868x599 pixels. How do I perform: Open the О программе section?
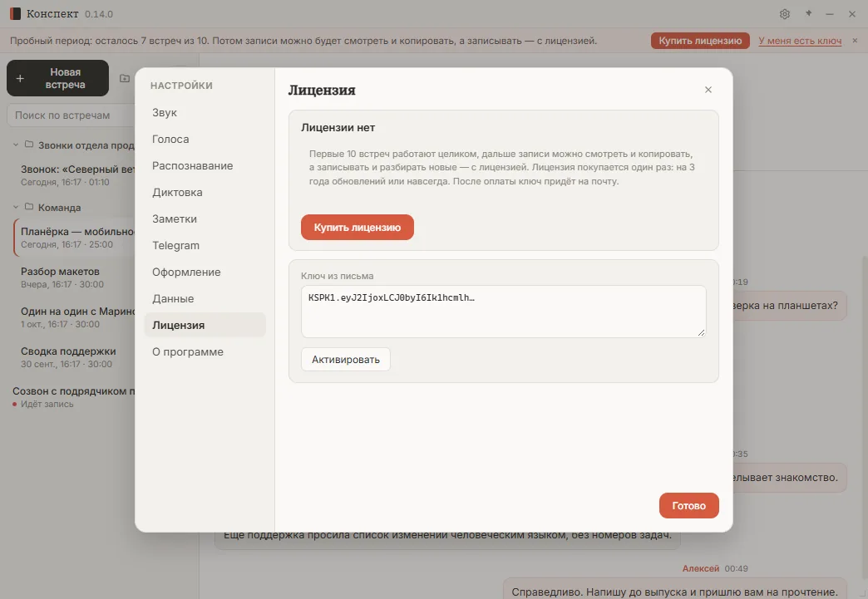(205, 351)
